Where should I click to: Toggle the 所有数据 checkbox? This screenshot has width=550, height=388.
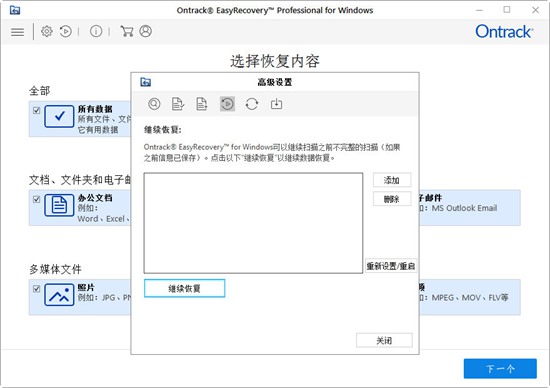(36, 111)
